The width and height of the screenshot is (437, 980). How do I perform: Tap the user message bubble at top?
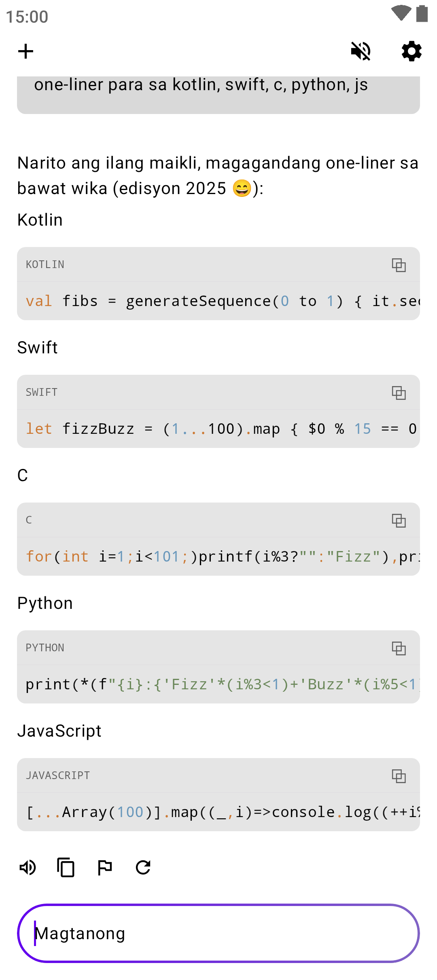[x=218, y=93]
